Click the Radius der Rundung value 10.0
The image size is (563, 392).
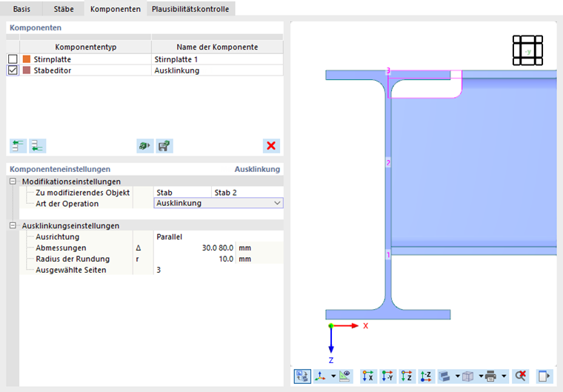pyautogui.click(x=195, y=259)
